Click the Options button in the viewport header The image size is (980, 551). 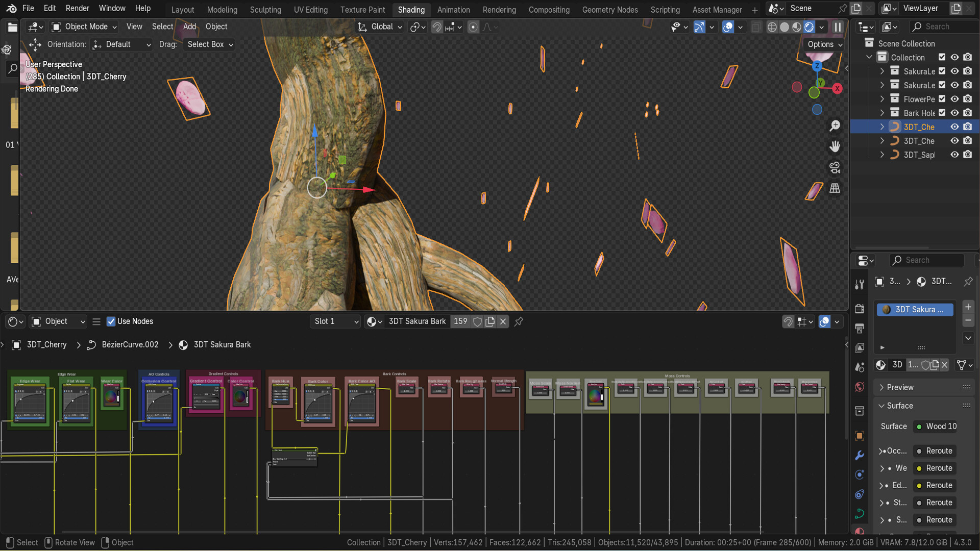click(823, 44)
